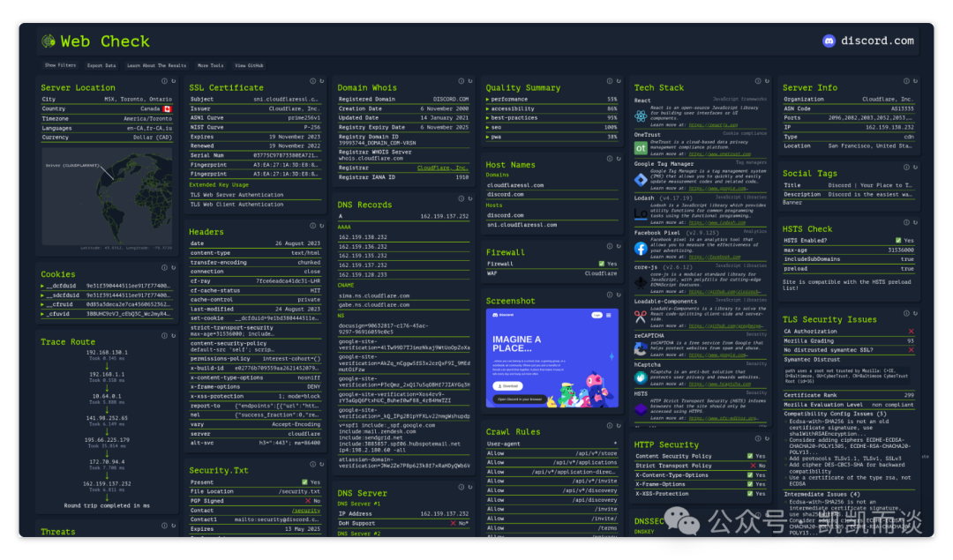This screenshot has height=560, width=953.
Task: Expand the best-practices quality row
Action: point(552,118)
